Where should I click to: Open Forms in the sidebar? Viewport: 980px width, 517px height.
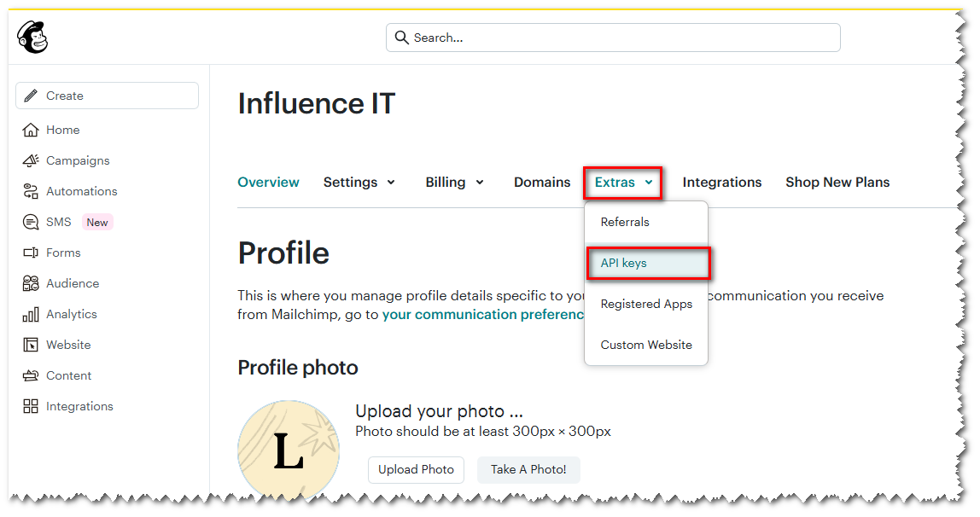[x=64, y=253]
